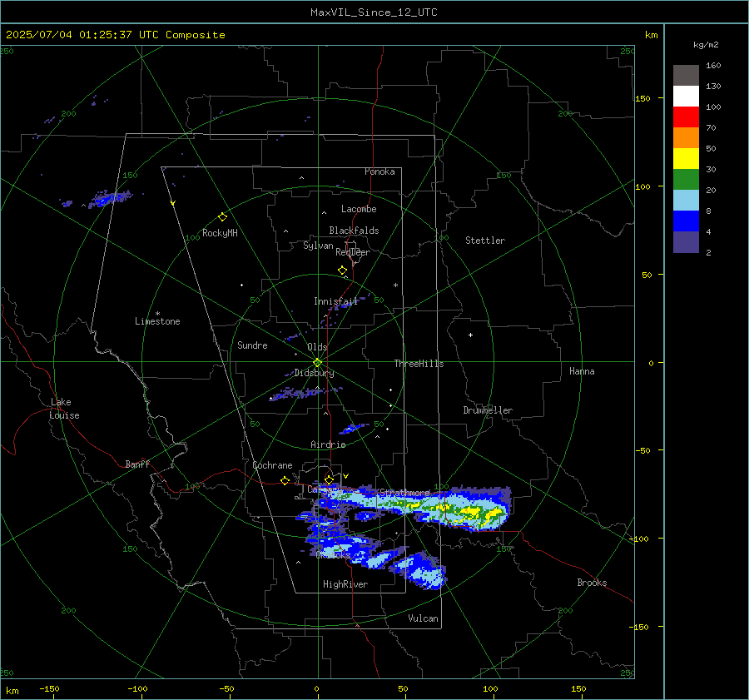
Task: Select the yellow radar-site diamond near Olds
Action: [x=317, y=363]
